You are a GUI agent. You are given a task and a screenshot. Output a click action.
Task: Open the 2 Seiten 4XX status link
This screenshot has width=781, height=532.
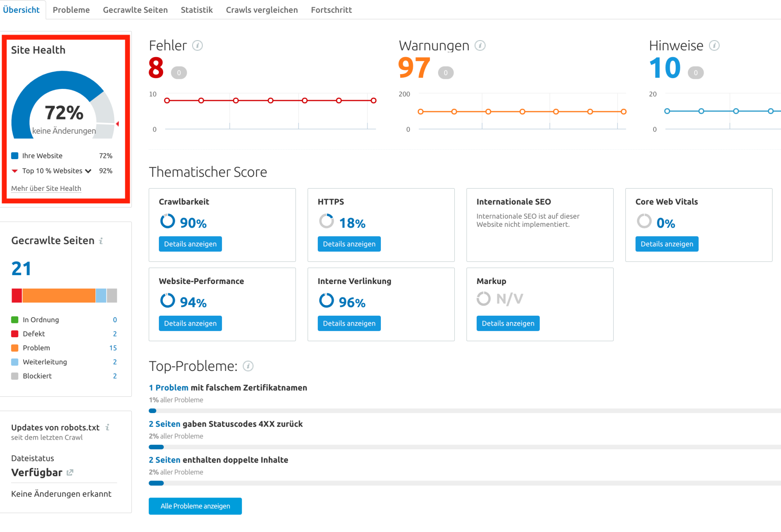pyautogui.click(x=165, y=424)
